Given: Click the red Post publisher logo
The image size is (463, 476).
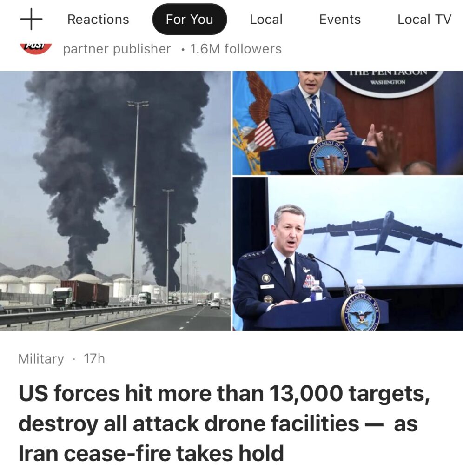Looking at the screenshot, I should click(x=36, y=48).
